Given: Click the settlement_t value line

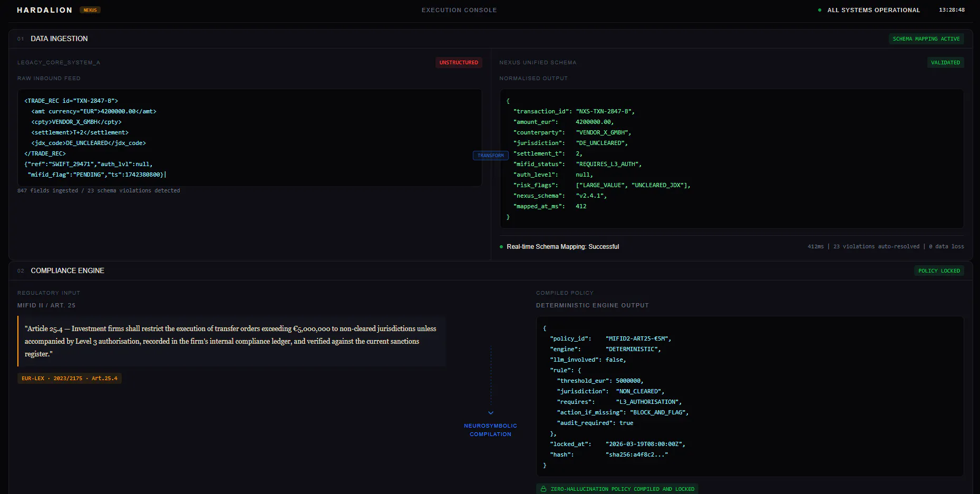Looking at the screenshot, I should pos(548,153).
